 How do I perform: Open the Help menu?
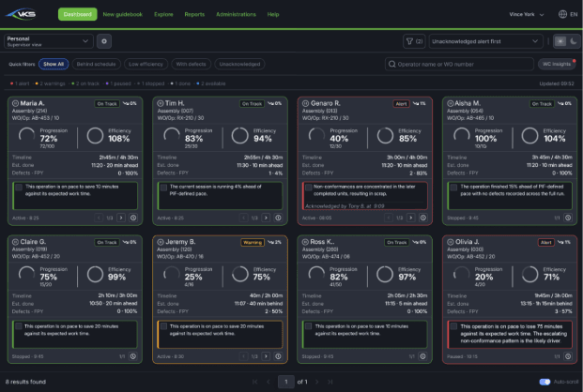[x=273, y=14]
